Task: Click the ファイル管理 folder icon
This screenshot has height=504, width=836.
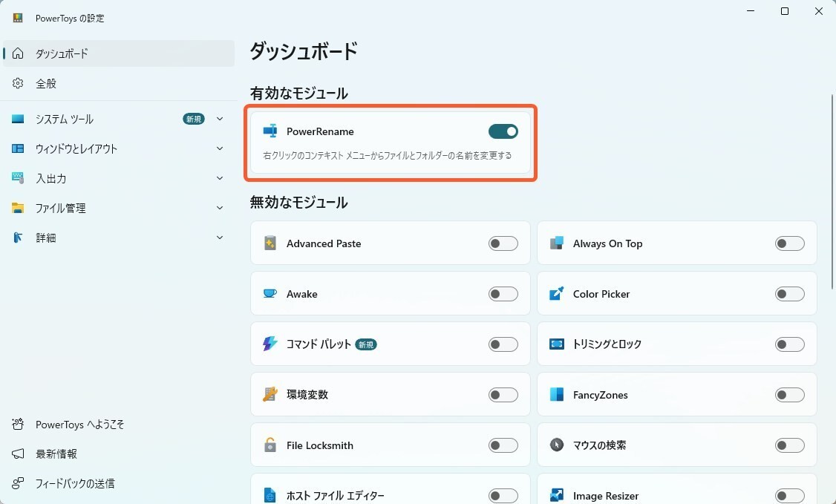Action: tap(18, 208)
